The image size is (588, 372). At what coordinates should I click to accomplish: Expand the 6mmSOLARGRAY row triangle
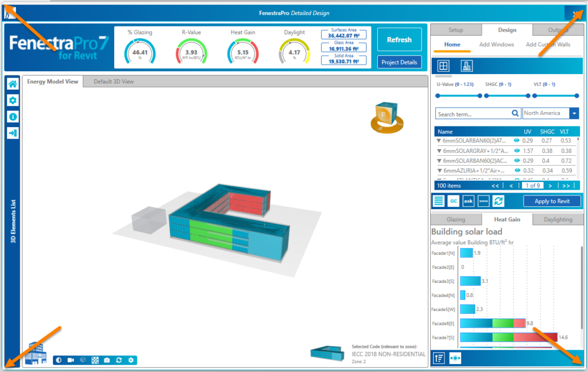(439, 151)
